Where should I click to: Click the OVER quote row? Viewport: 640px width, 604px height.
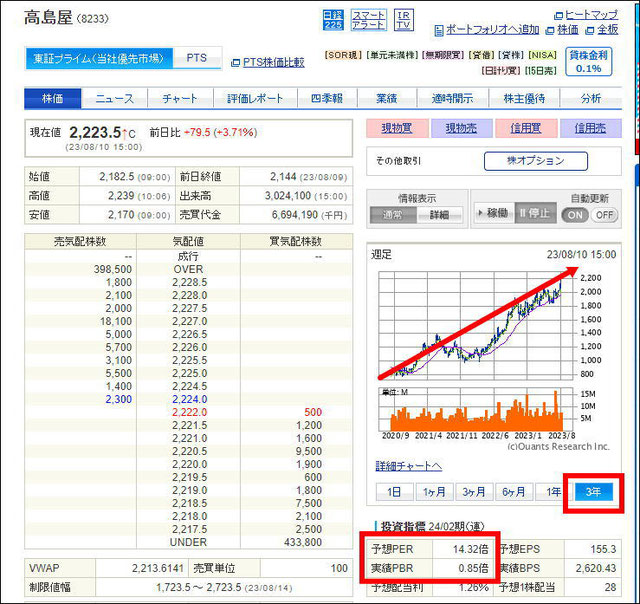[188, 269]
